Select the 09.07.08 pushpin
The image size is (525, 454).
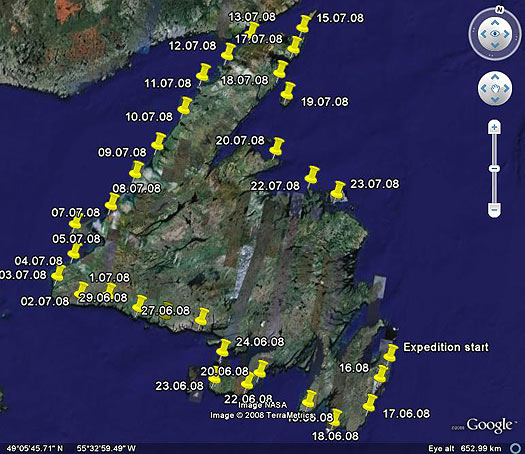coord(158,142)
